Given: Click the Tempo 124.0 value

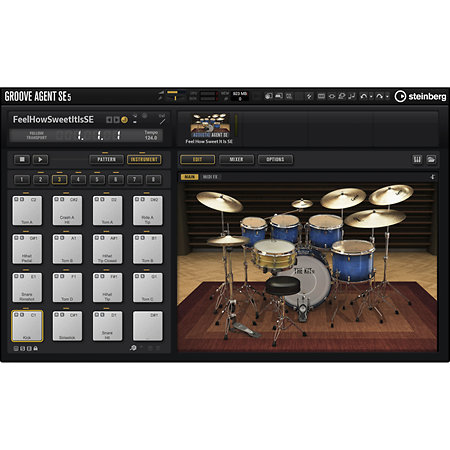Looking at the screenshot, I should 151,135.
